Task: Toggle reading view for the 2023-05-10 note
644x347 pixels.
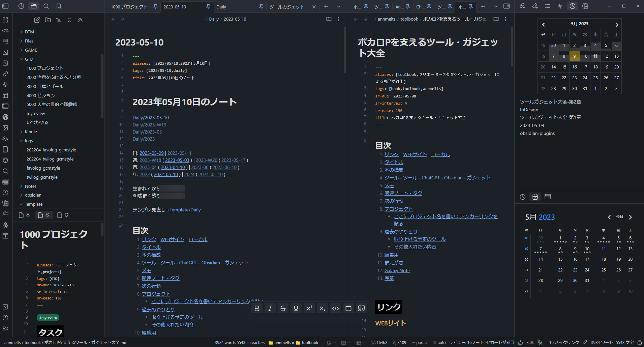Action: [x=329, y=19]
